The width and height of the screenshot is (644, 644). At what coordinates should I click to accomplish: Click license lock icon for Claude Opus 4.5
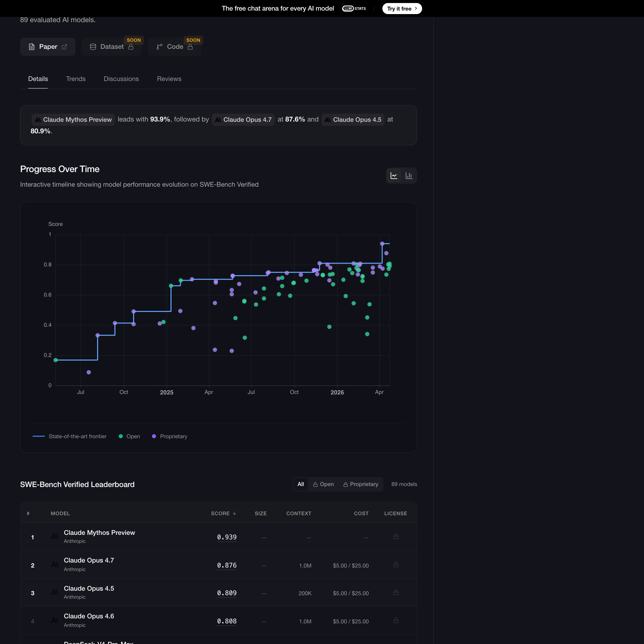pos(396,592)
